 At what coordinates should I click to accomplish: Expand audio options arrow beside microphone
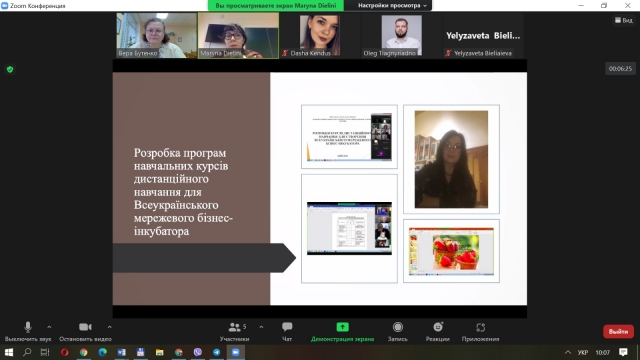point(49,327)
